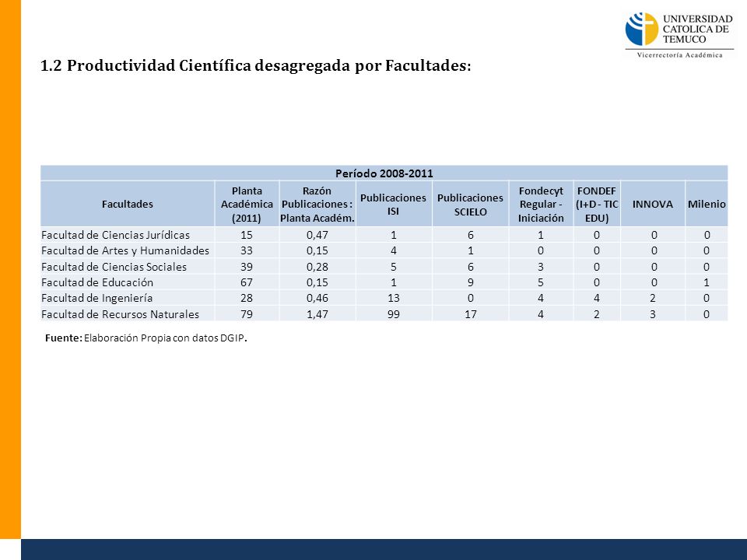Click the ratio "0,28" in Ciencias Sociales row

317,267
